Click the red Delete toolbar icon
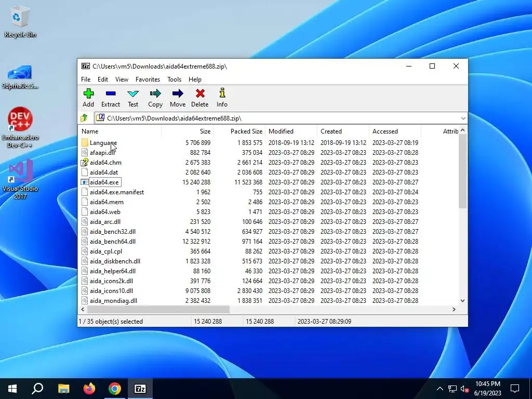The width and height of the screenshot is (532, 399). click(x=200, y=94)
